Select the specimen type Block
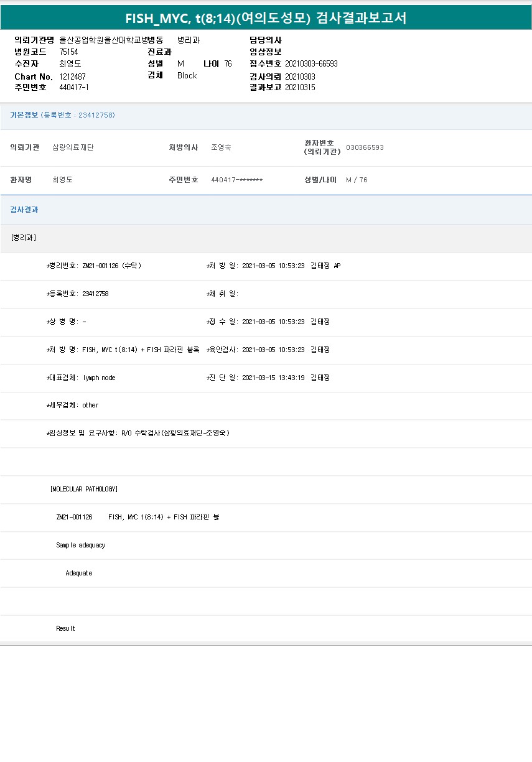532x762 pixels. pyautogui.click(x=187, y=75)
